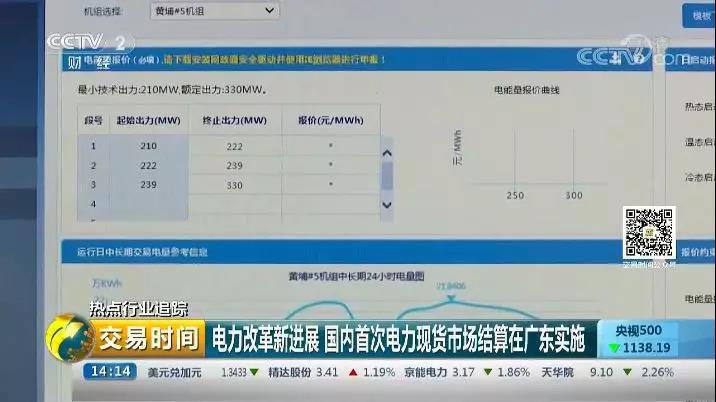Screen dimensions: 716x402
Task: Click the CCTV logo at top right
Action: click(x=636, y=49)
